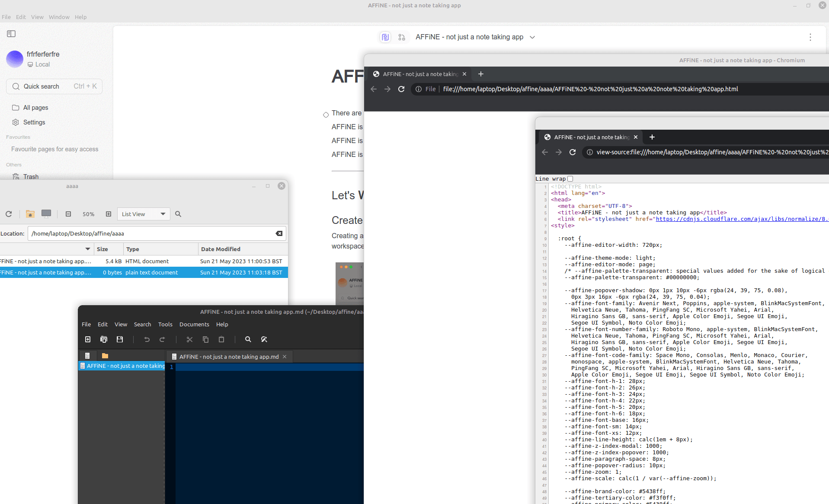Open the text editor View menu

pos(121,324)
